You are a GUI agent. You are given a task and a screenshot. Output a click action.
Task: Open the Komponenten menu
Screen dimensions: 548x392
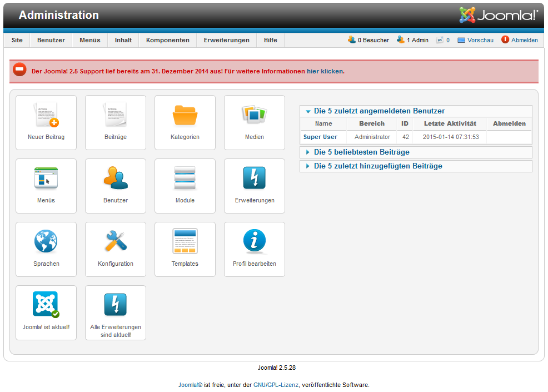point(168,40)
